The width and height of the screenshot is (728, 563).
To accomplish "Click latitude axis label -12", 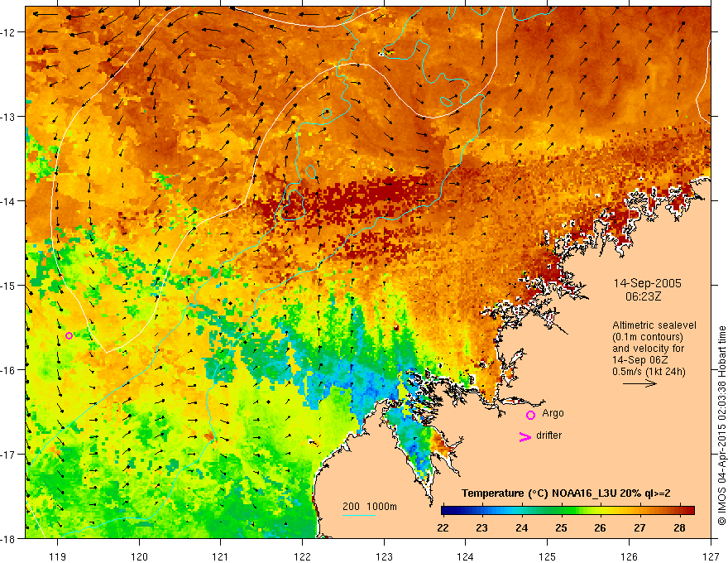I will [8, 32].
